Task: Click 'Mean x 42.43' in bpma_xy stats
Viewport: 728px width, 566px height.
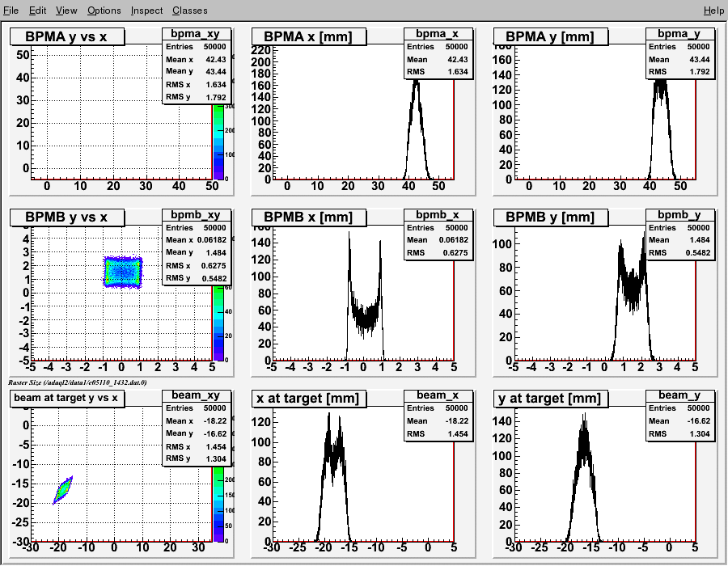Action: pos(196,59)
